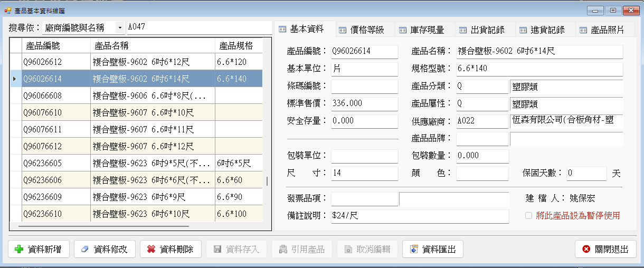Image resolution: width=644 pixels, height=268 pixels.
Task: Open the 基本資料 tab
Action: tap(306, 29)
